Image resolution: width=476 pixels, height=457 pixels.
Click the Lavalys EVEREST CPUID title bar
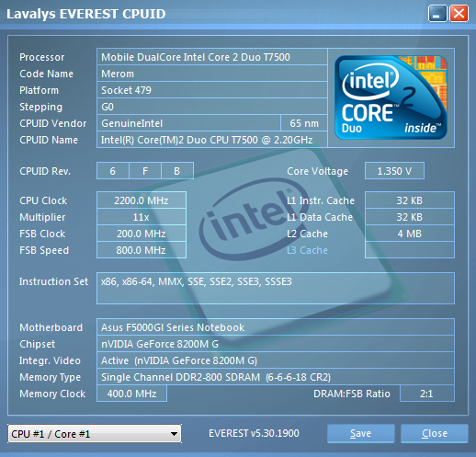point(214,14)
